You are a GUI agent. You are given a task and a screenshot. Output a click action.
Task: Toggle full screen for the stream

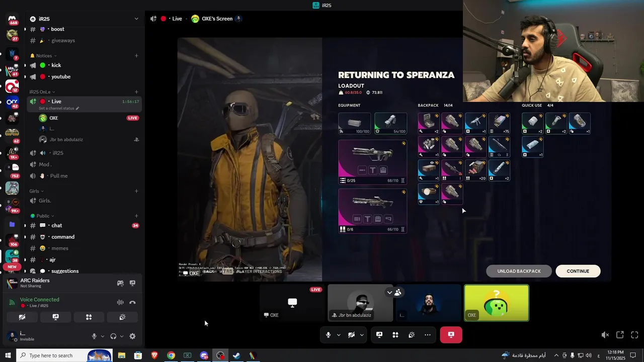pos(634,335)
